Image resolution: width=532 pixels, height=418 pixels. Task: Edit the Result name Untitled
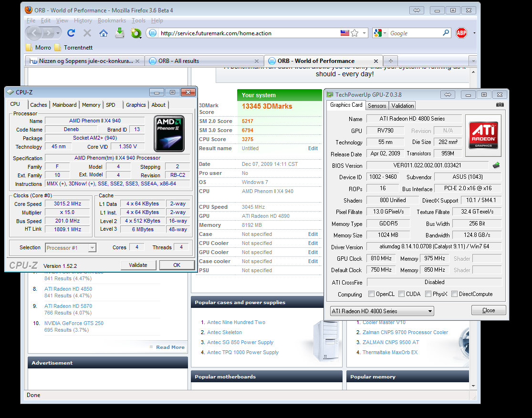tap(313, 148)
